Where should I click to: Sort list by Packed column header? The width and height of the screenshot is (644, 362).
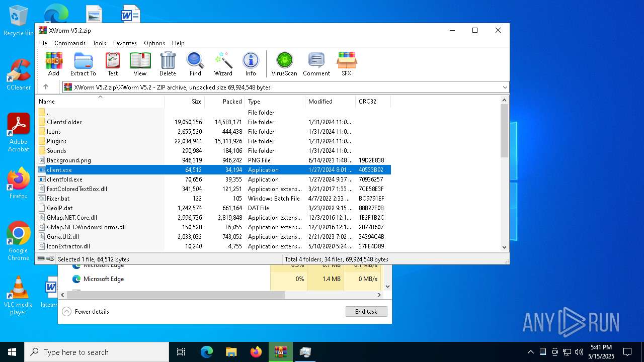pyautogui.click(x=225, y=101)
